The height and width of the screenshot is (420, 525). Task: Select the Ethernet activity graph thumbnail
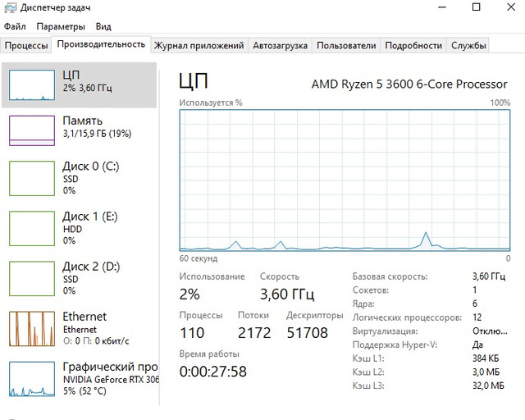[32, 329]
